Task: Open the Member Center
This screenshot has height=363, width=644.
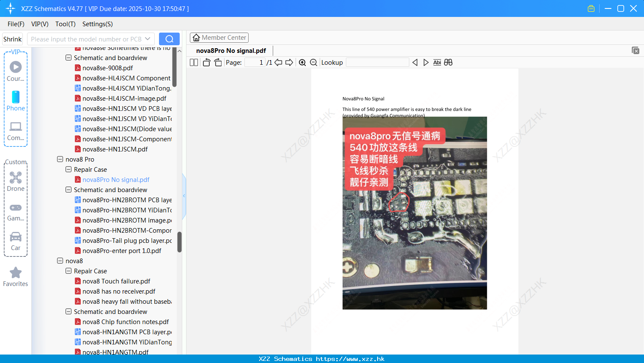Action: tap(219, 38)
